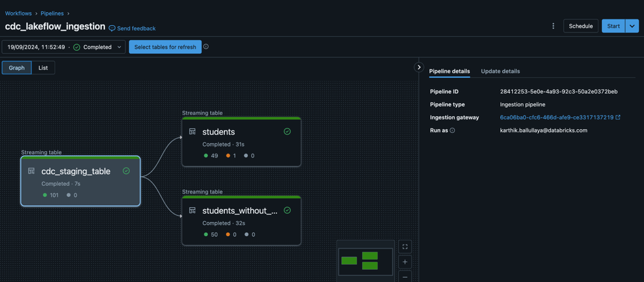Expand the Start button dropdown arrow

[632, 26]
